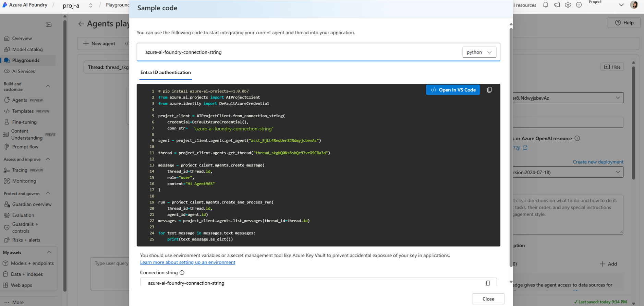Show connection string info tooltip icon
Image resolution: width=644 pixels, height=306 pixels.
click(x=182, y=273)
